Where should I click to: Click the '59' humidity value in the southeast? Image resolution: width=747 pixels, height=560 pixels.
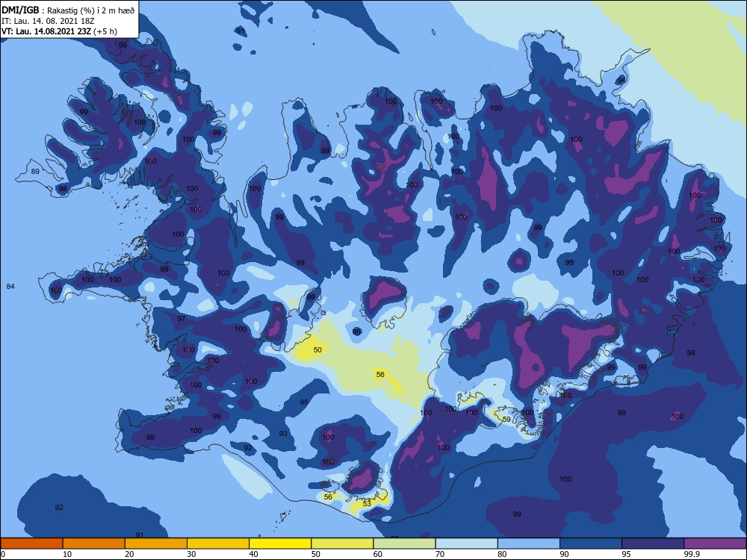pyautogui.click(x=507, y=420)
